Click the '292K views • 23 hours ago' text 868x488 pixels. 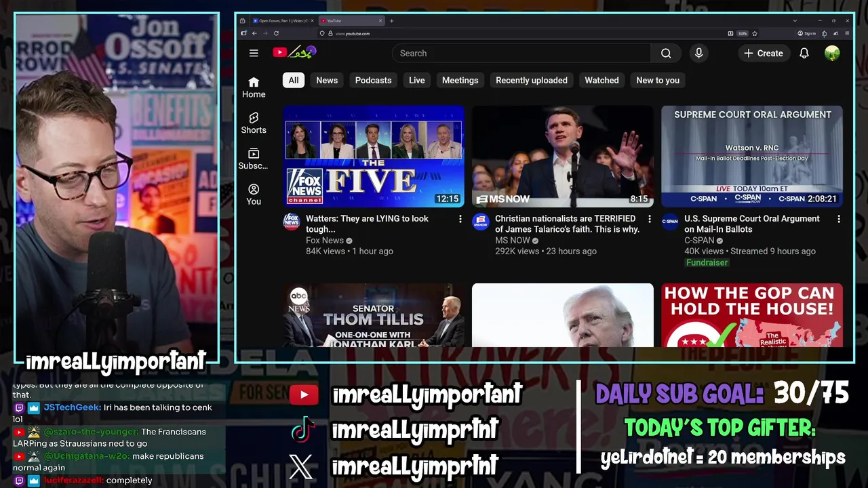(x=546, y=251)
